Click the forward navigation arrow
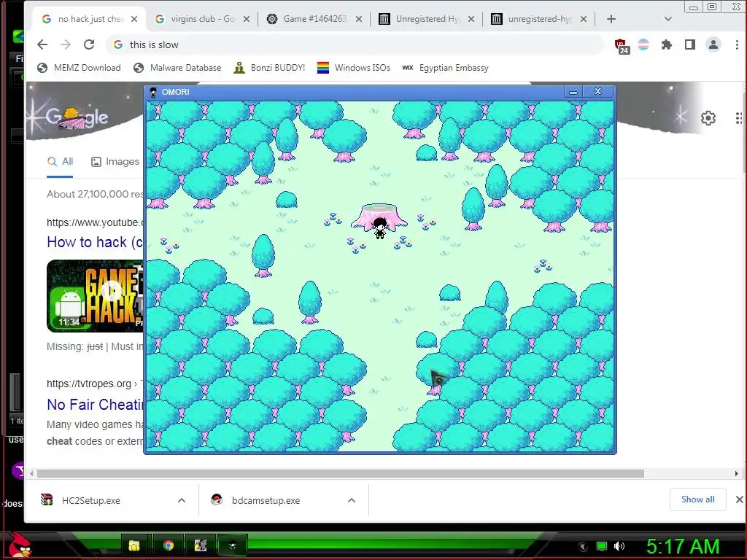The width and height of the screenshot is (747, 560). tap(66, 44)
